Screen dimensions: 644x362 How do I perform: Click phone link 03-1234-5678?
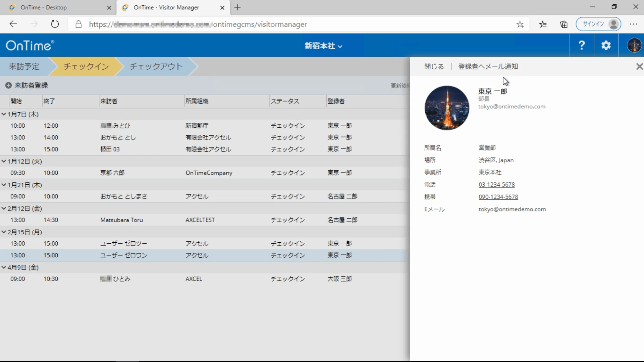tap(496, 185)
